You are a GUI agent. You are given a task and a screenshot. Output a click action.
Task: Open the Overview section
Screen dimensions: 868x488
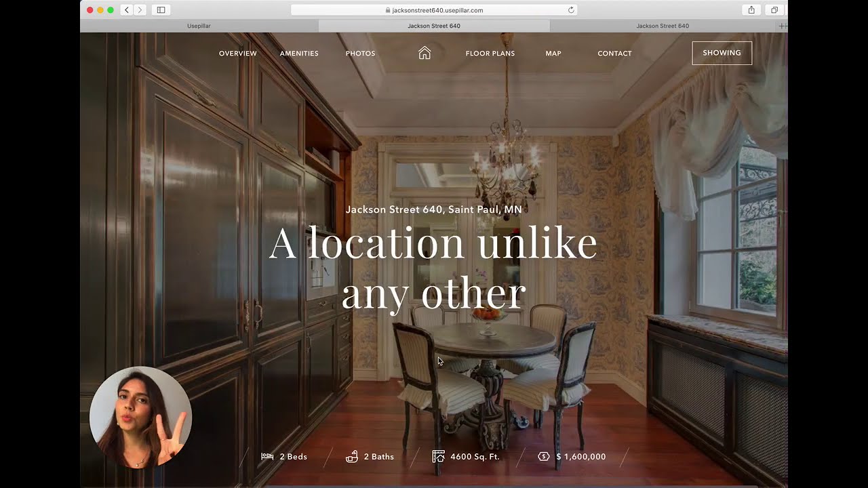[238, 54]
